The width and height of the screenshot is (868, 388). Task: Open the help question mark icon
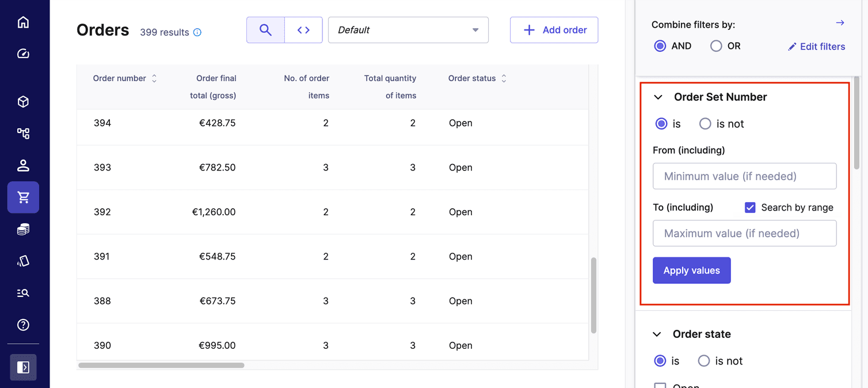(23, 325)
